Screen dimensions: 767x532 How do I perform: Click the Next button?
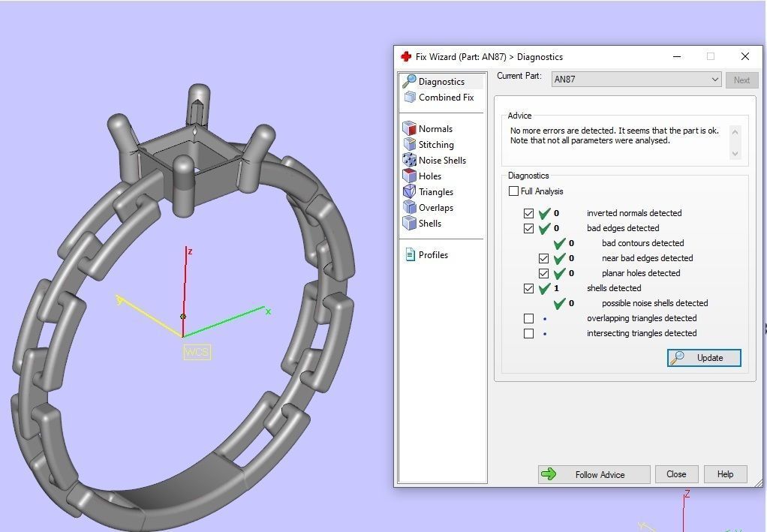(741, 80)
